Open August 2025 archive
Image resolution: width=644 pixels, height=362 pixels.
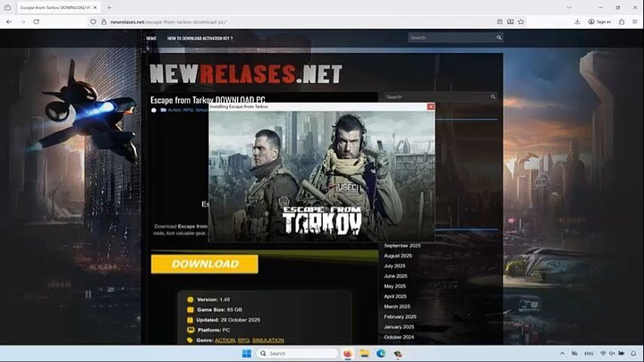[x=398, y=256]
